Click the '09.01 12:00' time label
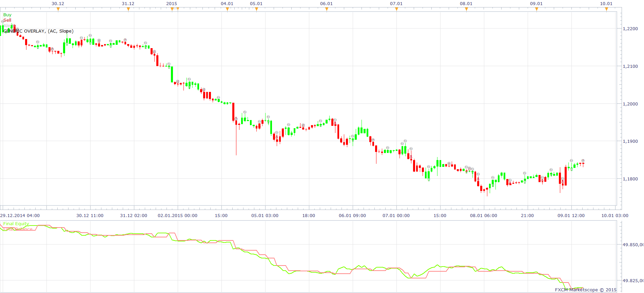This screenshot has height=293, width=644. click(571, 216)
